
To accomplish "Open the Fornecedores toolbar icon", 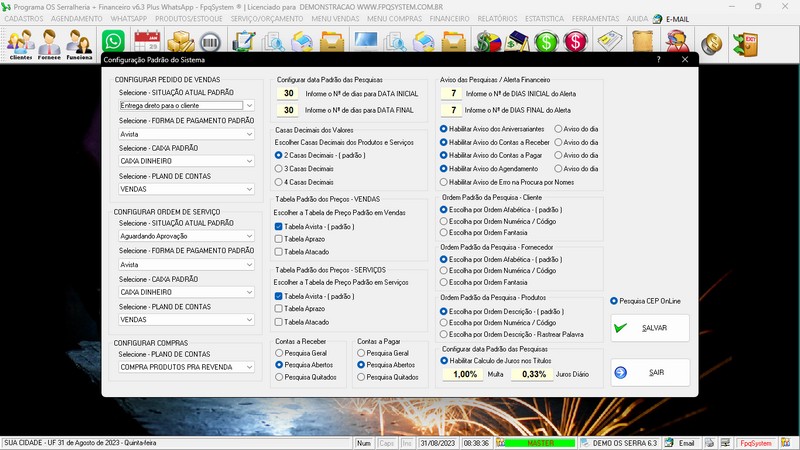I will tap(50, 44).
